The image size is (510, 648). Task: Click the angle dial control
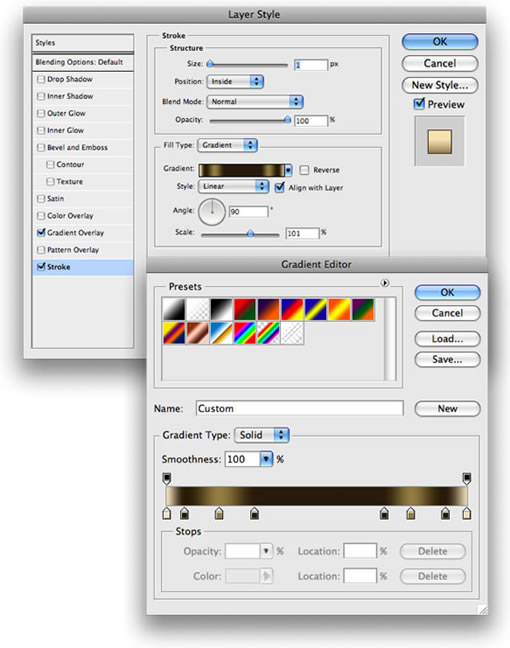tap(212, 212)
